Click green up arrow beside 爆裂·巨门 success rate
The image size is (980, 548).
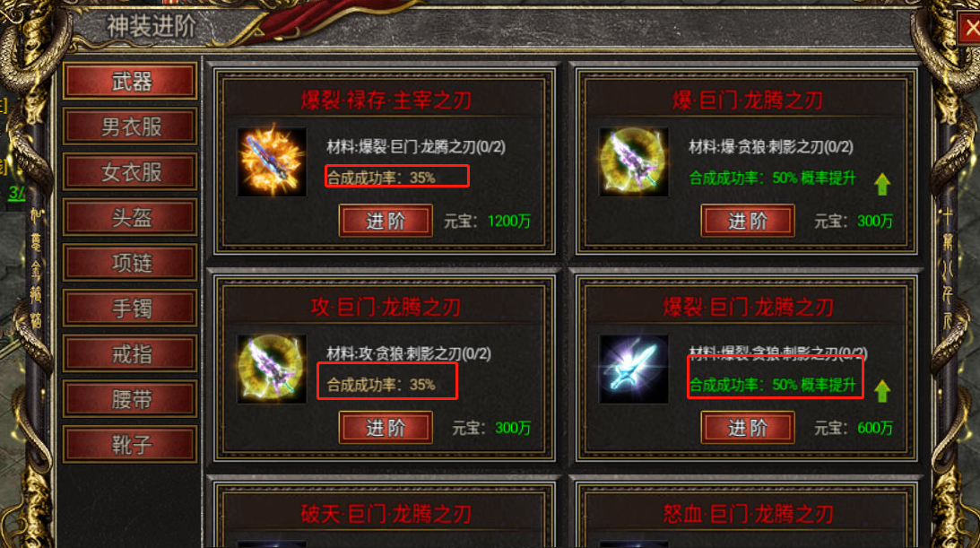(x=882, y=390)
